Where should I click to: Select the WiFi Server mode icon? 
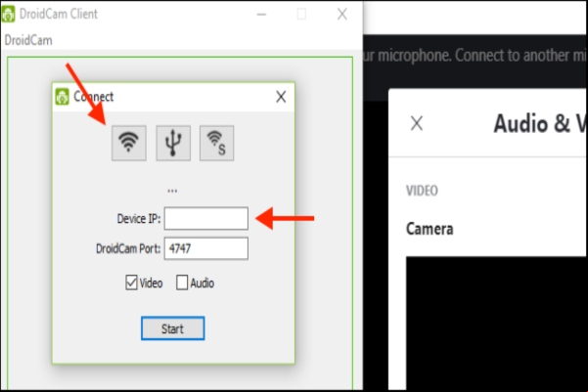click(217, 143)
